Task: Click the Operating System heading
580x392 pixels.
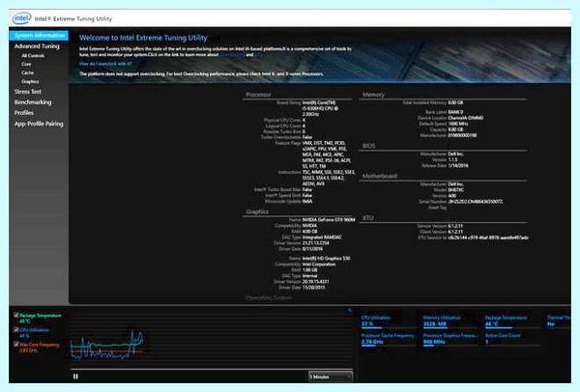Action: click(x=269, y=297)
